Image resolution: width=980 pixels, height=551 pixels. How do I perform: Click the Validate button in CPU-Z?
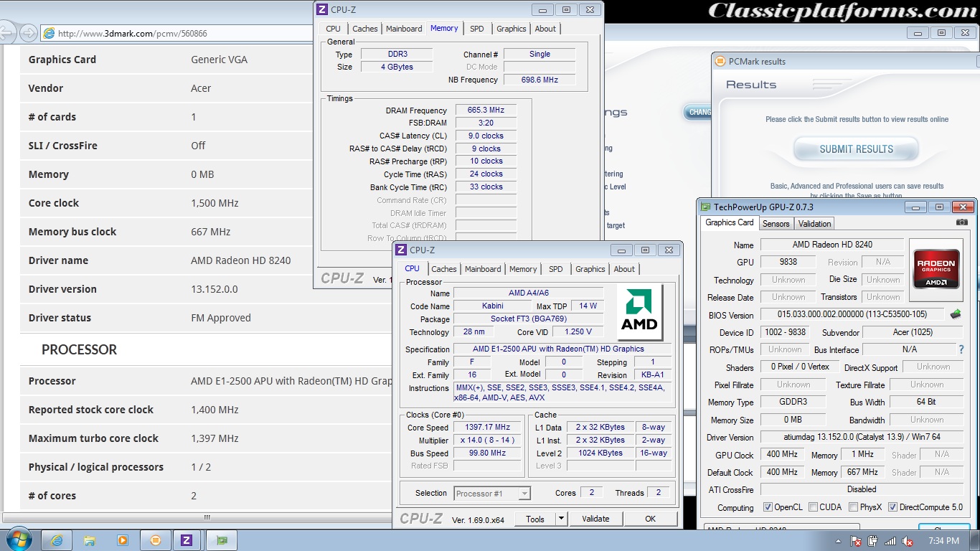pyautogui.click(x=595, y=519)
